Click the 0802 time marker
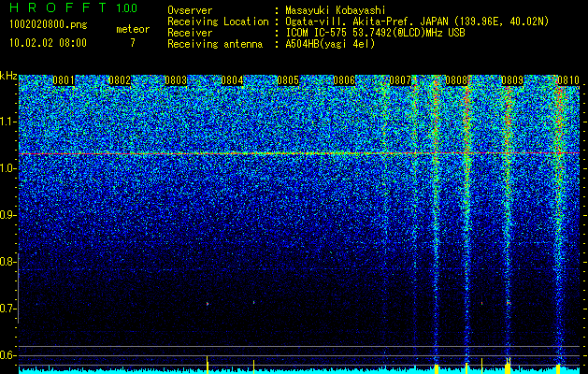588x374 pixels. 120,80
